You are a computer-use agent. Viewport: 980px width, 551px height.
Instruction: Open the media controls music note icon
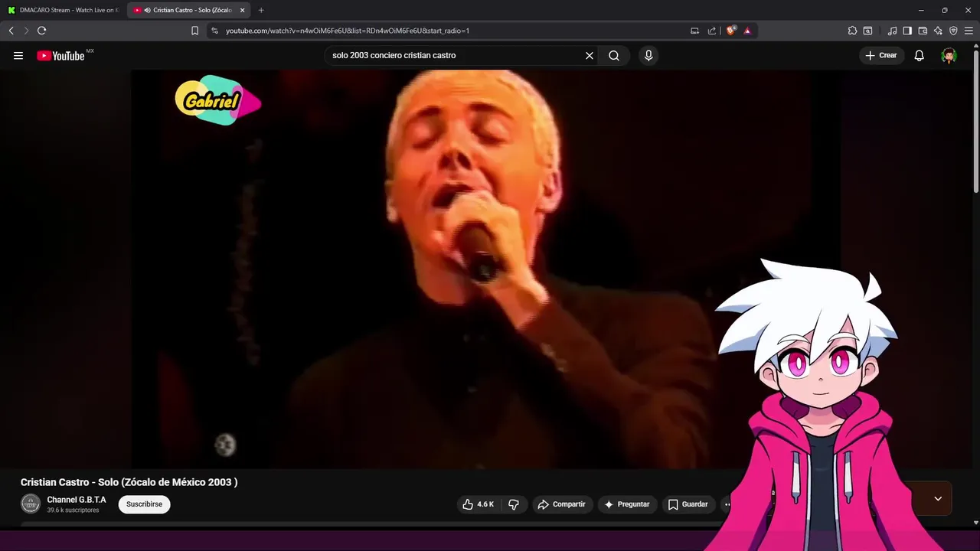pos(892,31)
